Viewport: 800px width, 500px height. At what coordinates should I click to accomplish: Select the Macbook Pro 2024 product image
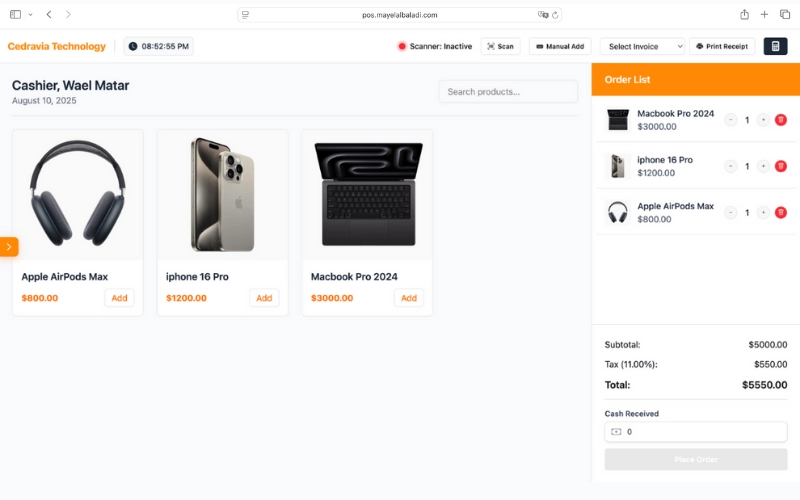367,194
